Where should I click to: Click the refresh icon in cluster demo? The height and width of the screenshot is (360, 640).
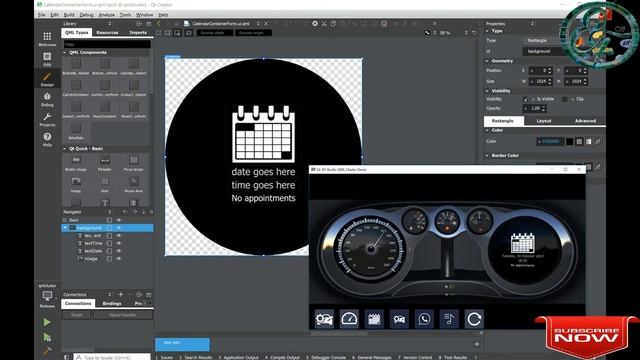[474, 319]
